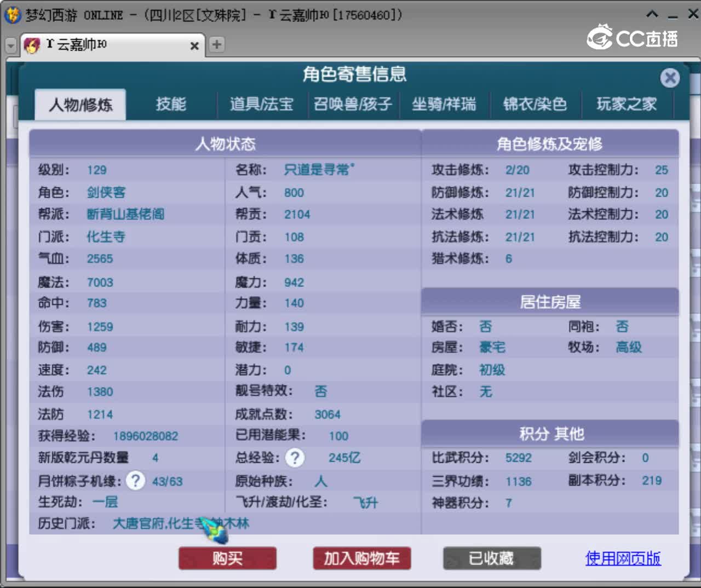Click the 敏捷 value 174
This screenshot has width=701, height=588.
294,348
